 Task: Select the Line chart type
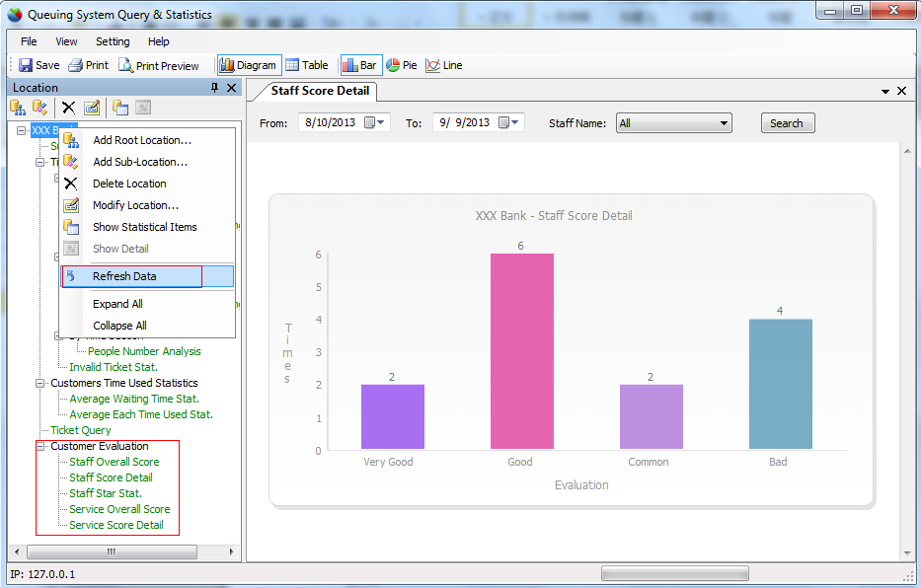444,65
